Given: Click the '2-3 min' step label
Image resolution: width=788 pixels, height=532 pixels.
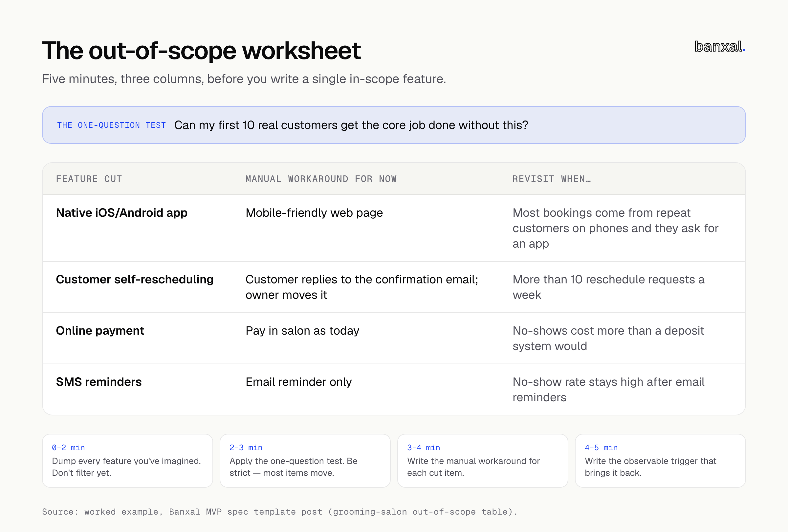Looking at the screenshot, I should 246,448.
